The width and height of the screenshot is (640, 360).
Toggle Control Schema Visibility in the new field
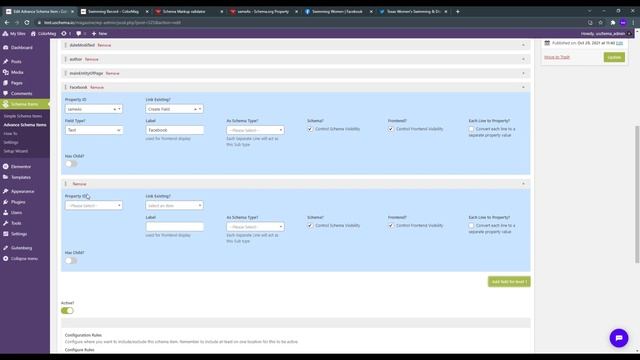point(310,226)
